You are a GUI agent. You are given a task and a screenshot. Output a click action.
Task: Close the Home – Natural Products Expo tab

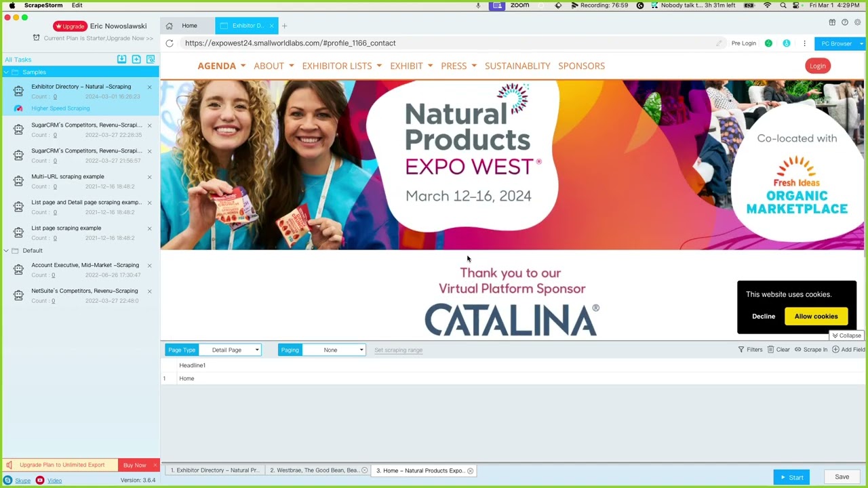click(470, 470)
